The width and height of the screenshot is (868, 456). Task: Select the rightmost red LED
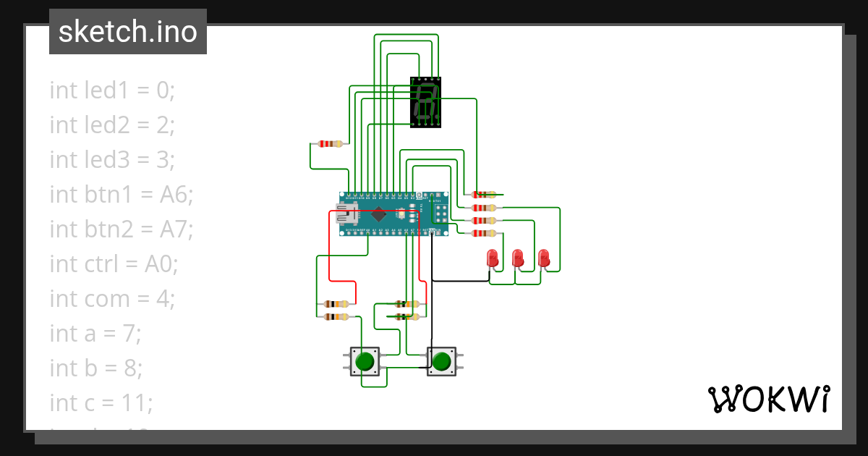click(543, 259)
